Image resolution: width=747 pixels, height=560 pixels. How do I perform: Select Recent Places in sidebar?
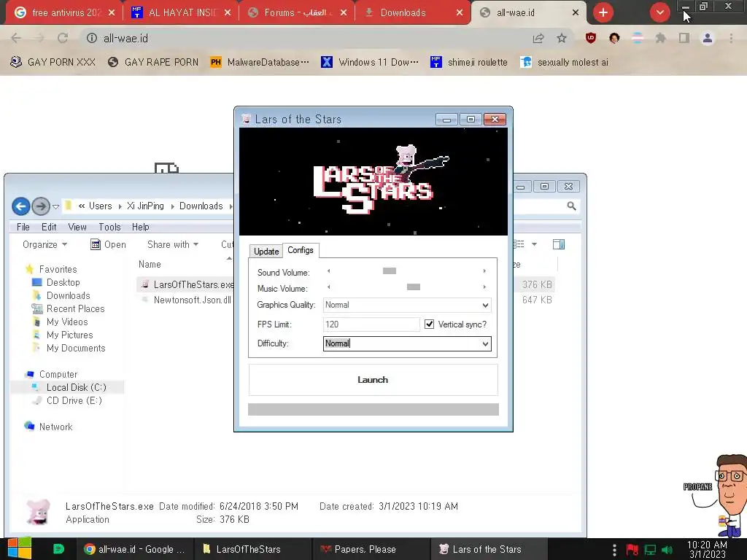coord(75,308)
